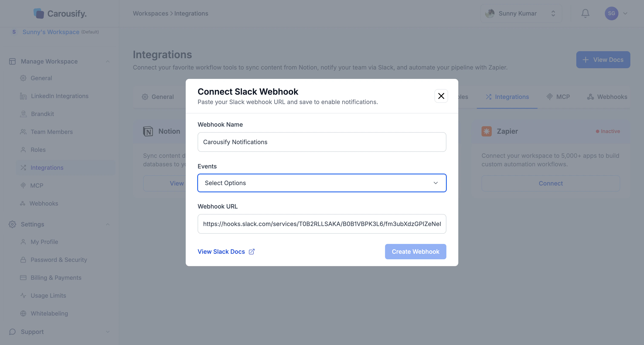The image size is (644, 345).
Task: Click the Support chat bubble icon
Action: tap(12, 332)
